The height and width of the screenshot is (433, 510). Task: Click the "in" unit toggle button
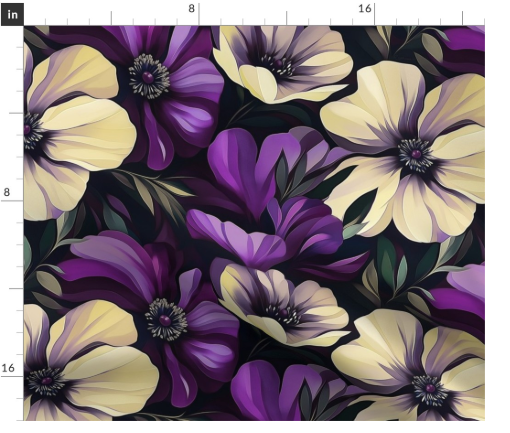12,15
